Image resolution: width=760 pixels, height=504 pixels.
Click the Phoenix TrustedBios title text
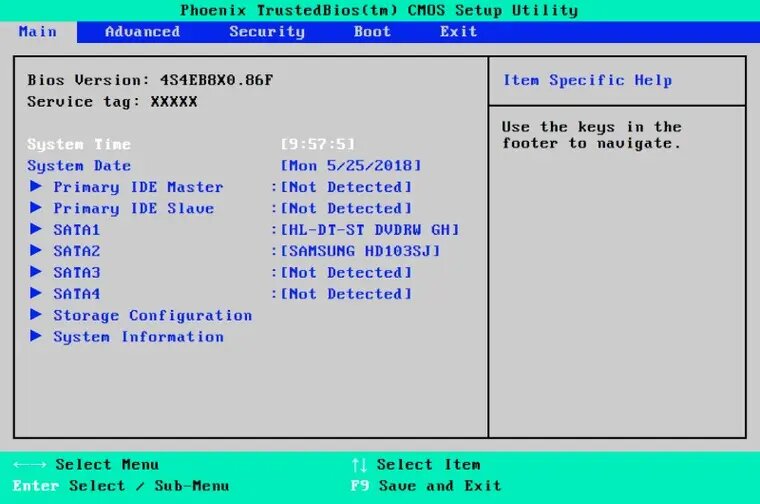point(379,10)
